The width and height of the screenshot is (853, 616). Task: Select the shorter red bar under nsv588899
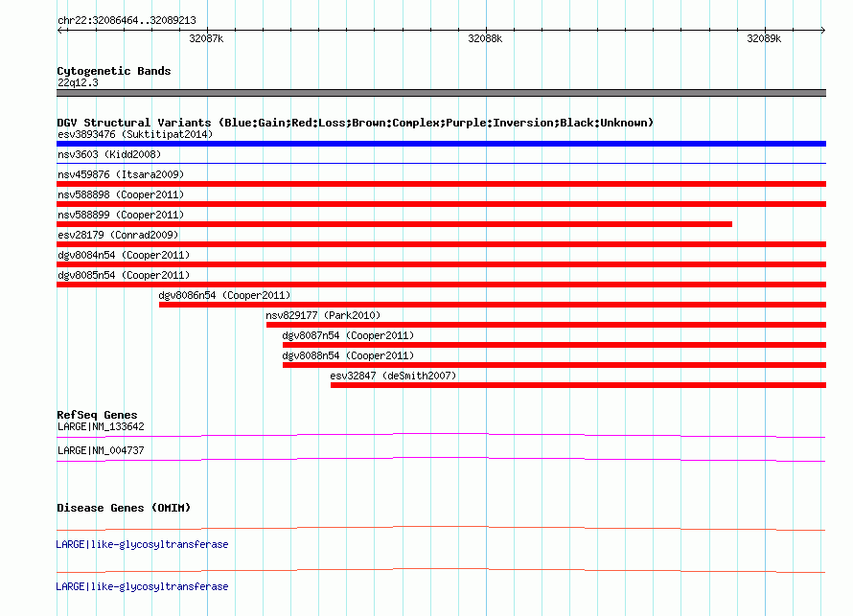(x=395, y=224)
